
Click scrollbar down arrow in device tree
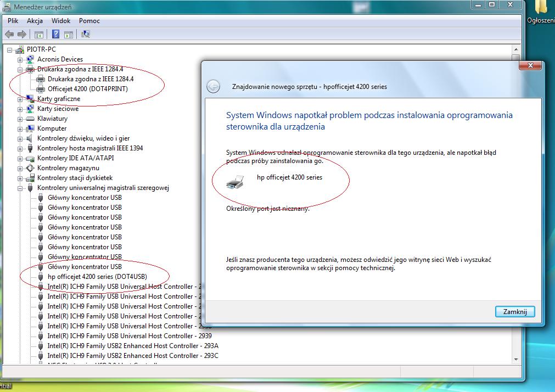coord(516,360)
